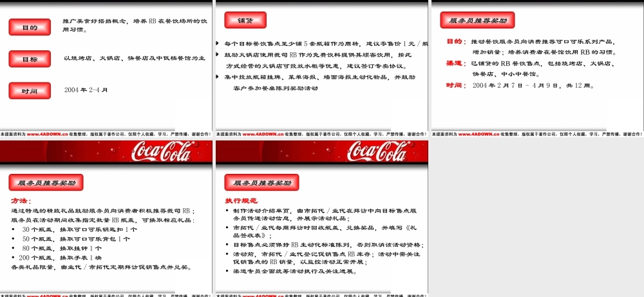The height and width of the screenshot is (297, 644).
Task: Select bullet "80 个瓶盖, 换取挂钟 1 个"
Action: pos(57,248)
